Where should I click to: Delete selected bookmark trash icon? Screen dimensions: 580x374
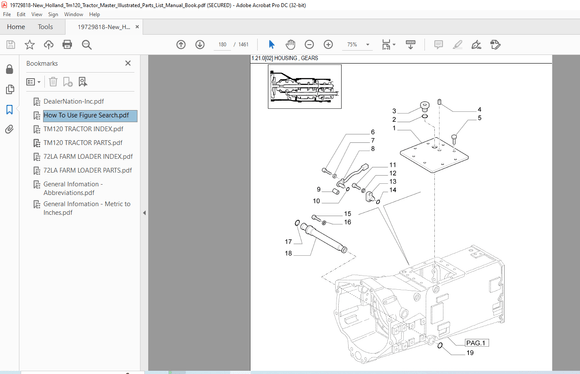click(x=53, y=82)
